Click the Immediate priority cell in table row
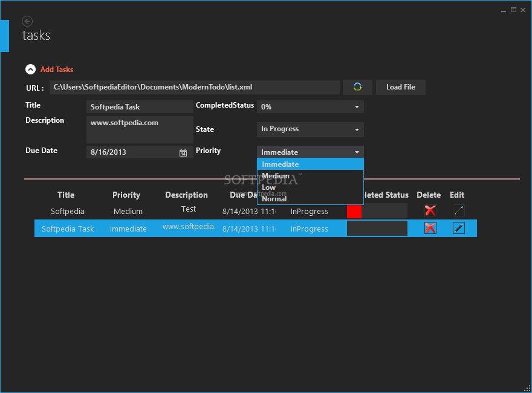 128,229
